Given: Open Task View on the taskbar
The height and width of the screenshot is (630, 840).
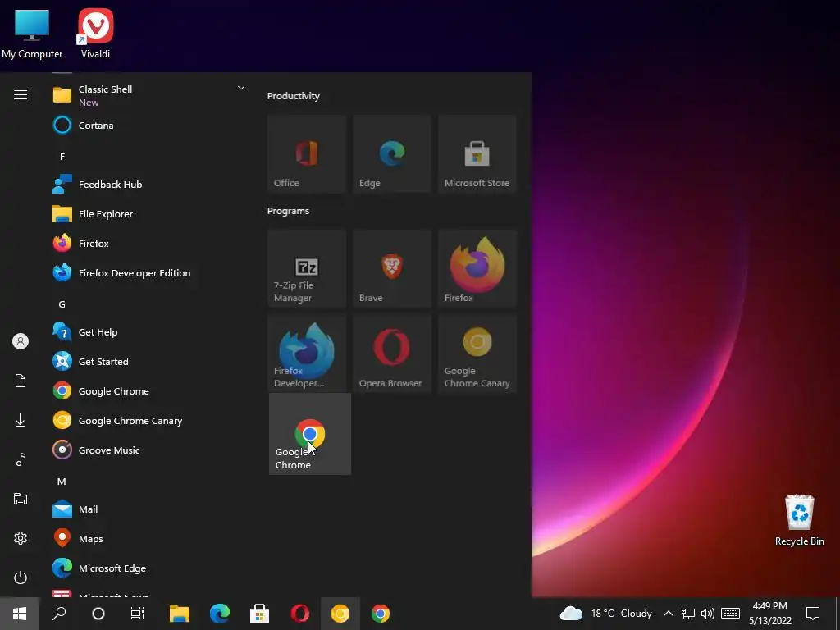Looking at the screenshot, I should (x=138, y=614).
